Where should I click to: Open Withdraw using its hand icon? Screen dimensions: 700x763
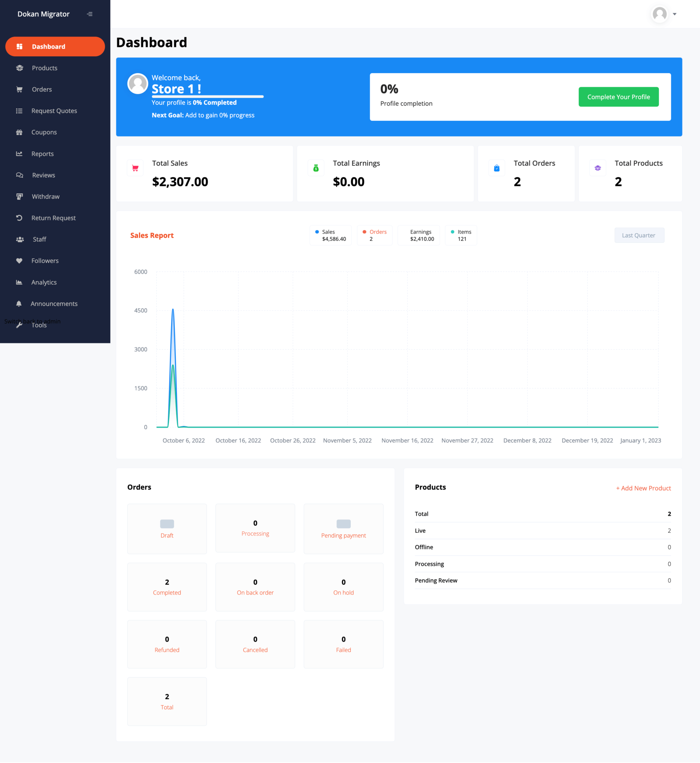(x=19, y=196)
